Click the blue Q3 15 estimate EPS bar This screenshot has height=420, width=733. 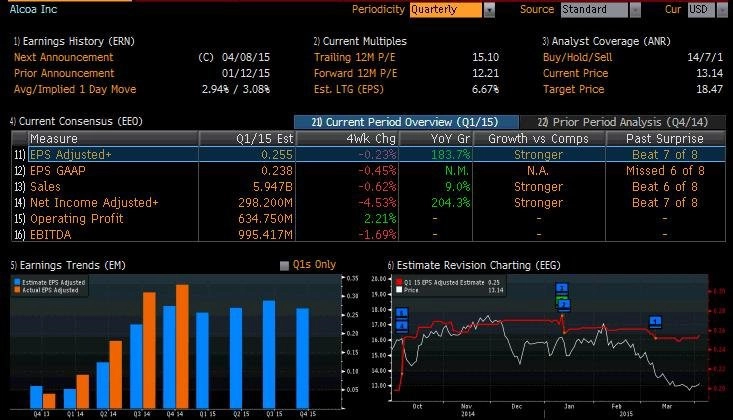pyautogui.click(x=269, y=354)
